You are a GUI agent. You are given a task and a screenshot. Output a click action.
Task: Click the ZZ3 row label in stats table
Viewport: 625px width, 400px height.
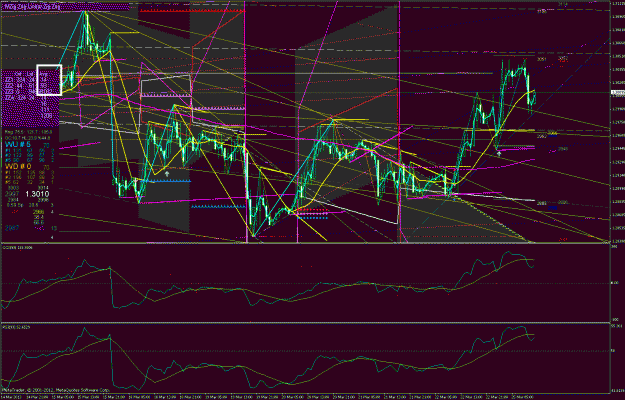(9, 91)
